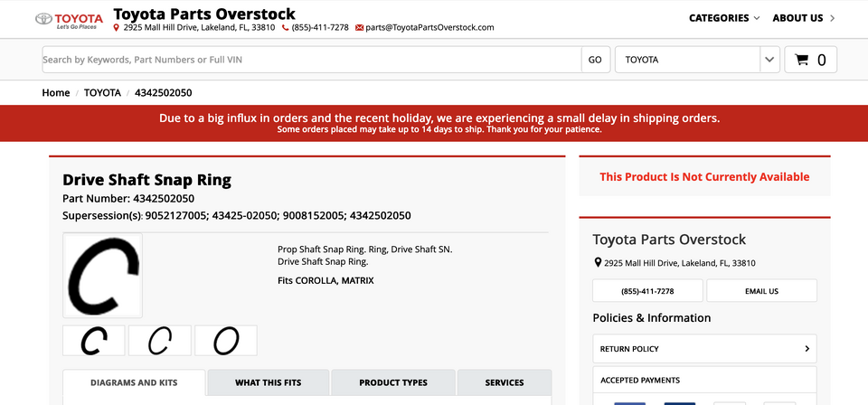
Task: Click the header address 2925 Mall Hill Drive
Action: (x=199, y=28)
